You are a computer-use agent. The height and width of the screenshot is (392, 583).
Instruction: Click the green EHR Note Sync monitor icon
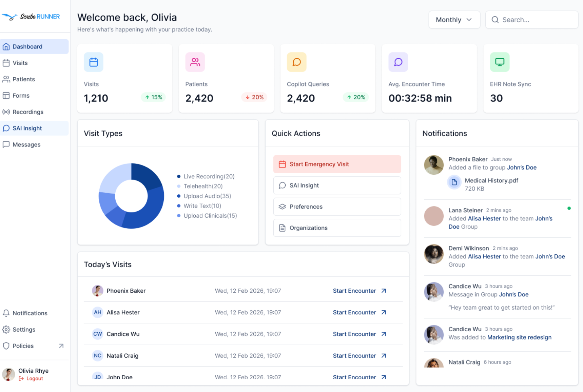click(499, 62)
